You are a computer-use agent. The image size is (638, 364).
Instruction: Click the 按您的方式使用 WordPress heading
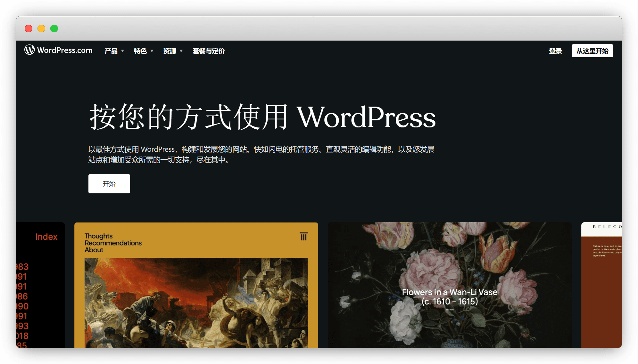pos(262,117)
